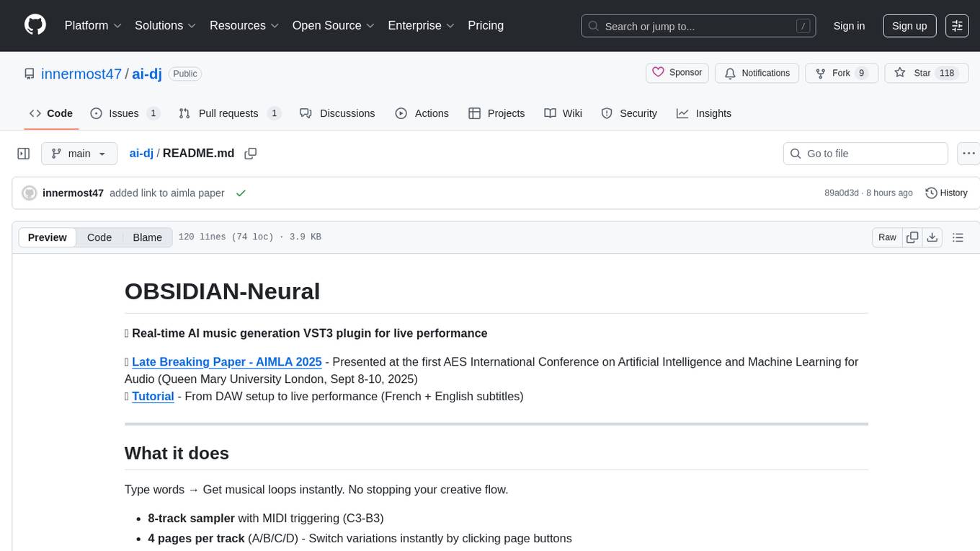Sign in to GitHub

click(x=849, y=26)
